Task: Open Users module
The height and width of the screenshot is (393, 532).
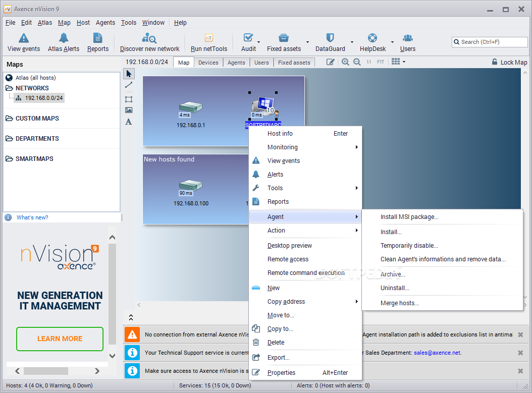Action: tap(407, 42)
